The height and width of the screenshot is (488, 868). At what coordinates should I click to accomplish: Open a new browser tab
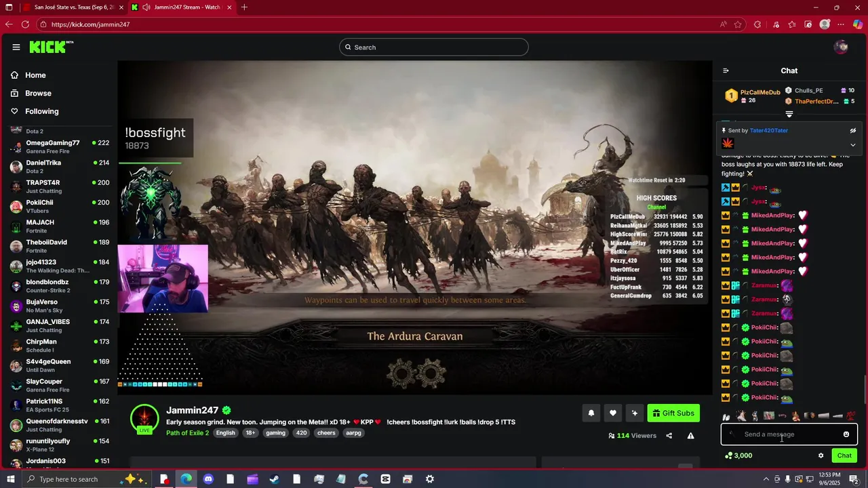[244, 7]
